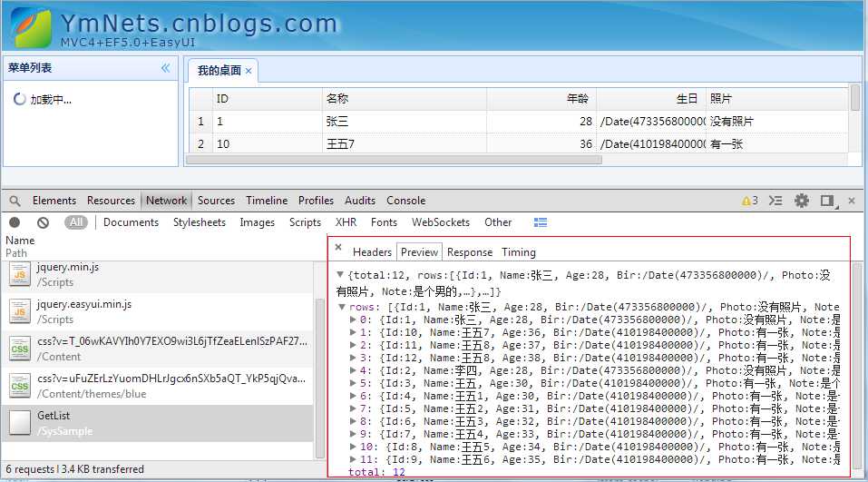Select the GetList request icon
The image size is (868, 482).
click(20, 423)
